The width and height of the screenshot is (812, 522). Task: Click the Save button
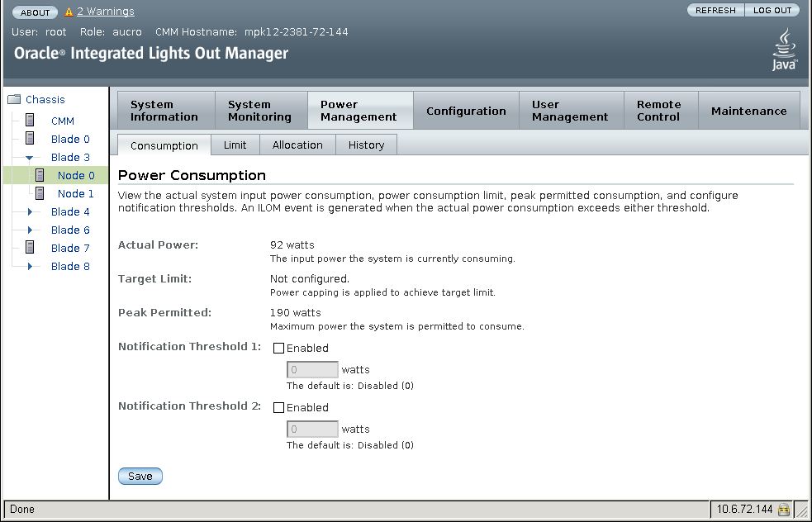140,476
